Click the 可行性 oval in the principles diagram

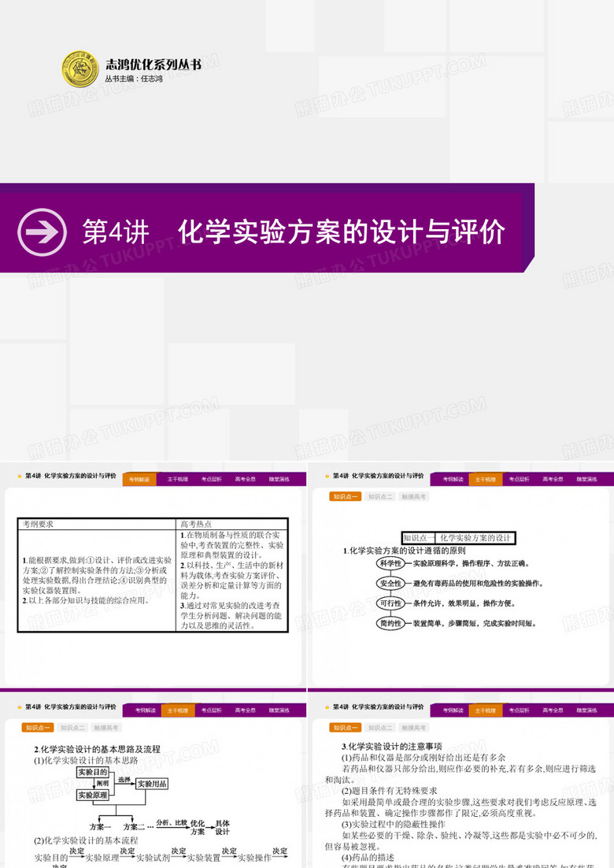coord(390,603)
